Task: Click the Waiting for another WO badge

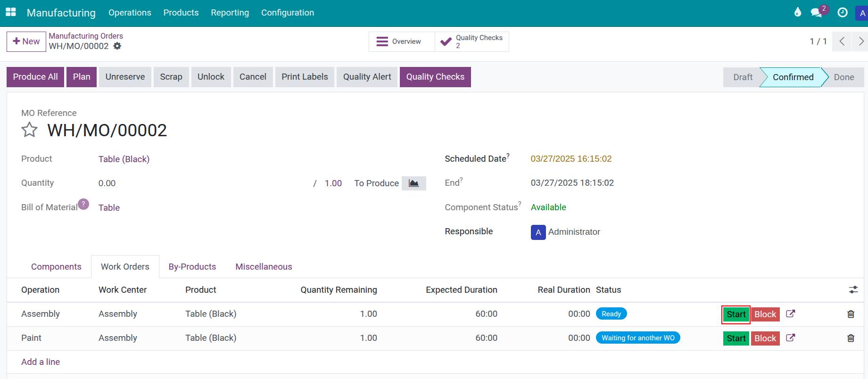Action: 638,338
